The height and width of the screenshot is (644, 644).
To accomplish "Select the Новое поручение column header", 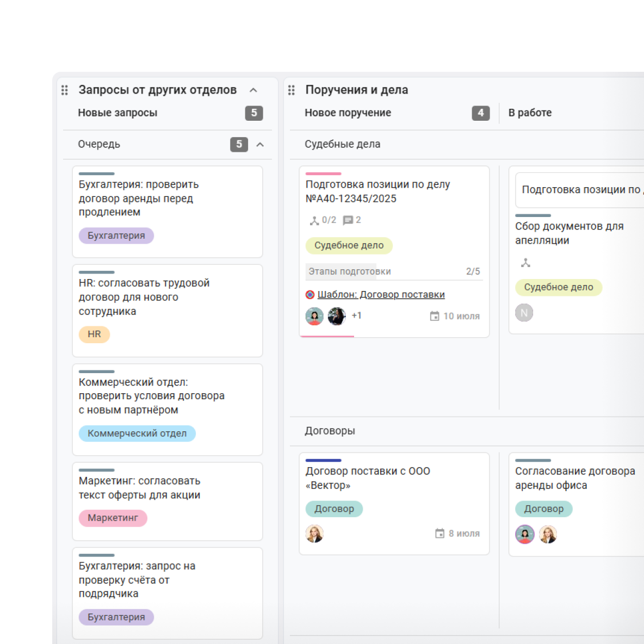I will (x=348, y=113).
